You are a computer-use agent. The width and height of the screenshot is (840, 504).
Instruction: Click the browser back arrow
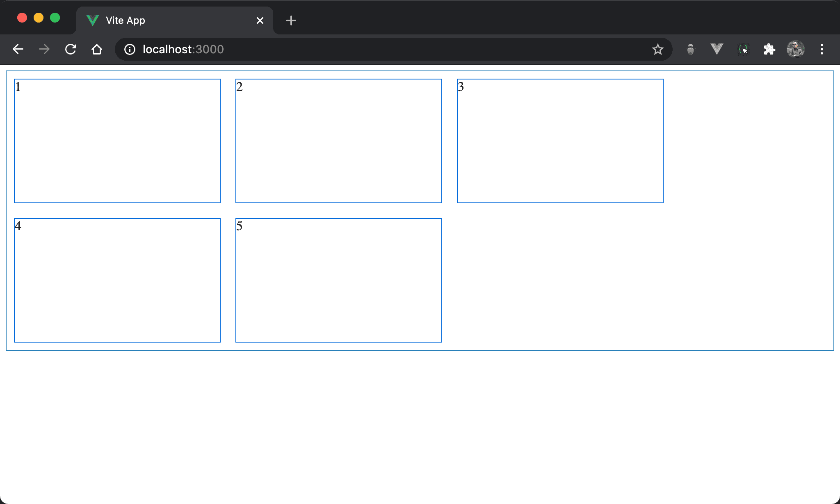[18, 49]
